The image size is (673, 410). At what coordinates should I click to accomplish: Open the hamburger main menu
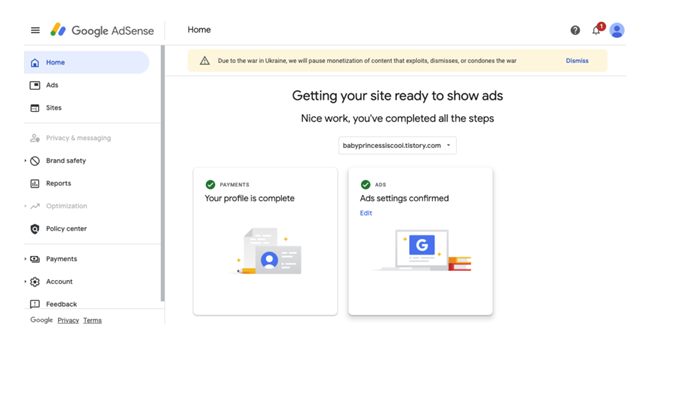tap(35, 30)
